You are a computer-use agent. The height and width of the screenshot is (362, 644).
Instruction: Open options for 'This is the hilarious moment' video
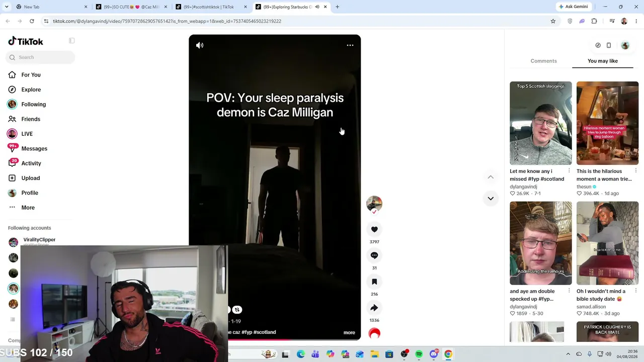click(x=636, y=171)
